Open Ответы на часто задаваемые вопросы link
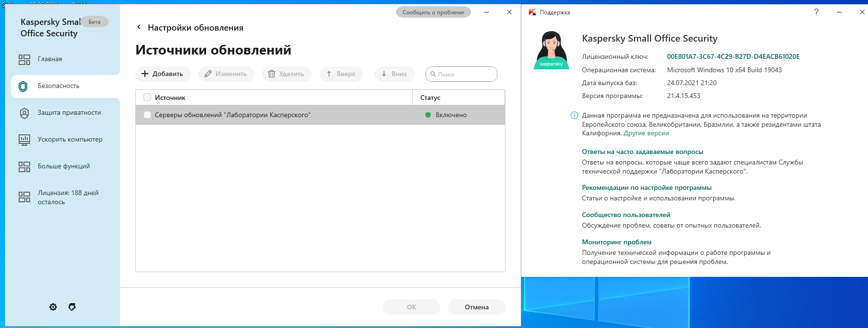Image resolution: width=868 pixels, height=328 pixels. pyautogui.click(x=642, y=152)
